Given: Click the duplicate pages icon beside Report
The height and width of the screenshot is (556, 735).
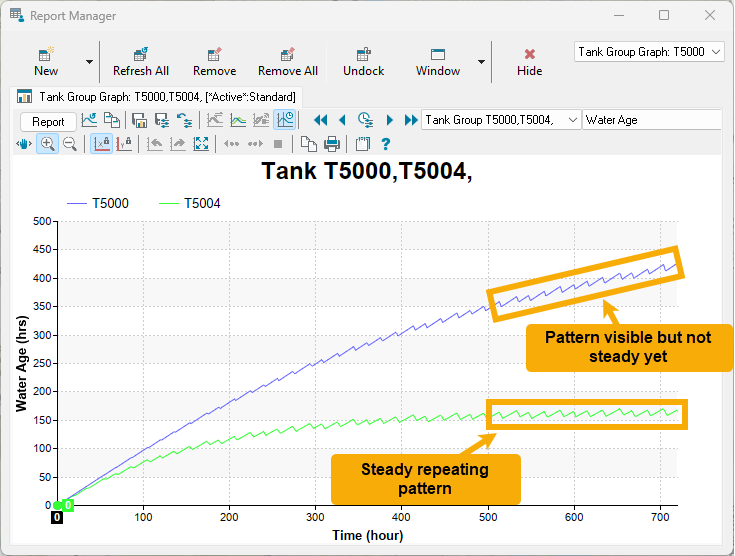Looking at the screenshot, I should point(112,120).
